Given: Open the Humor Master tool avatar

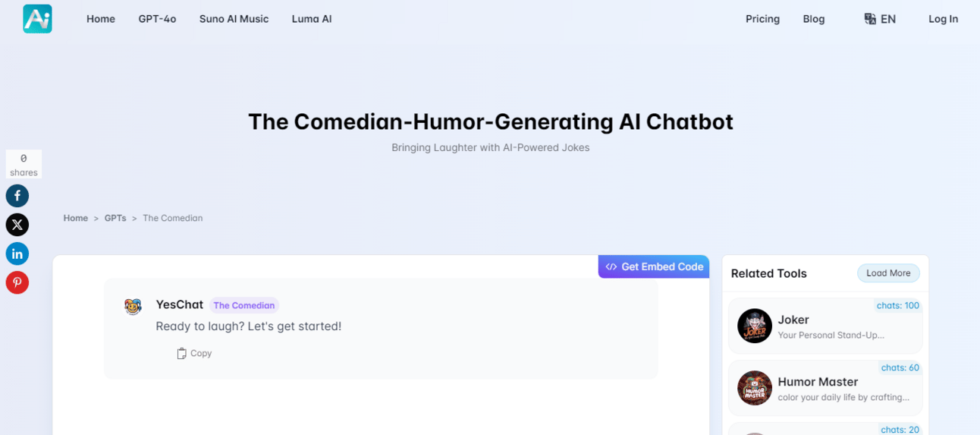Looking at the screenshot, I should point(755,388).
